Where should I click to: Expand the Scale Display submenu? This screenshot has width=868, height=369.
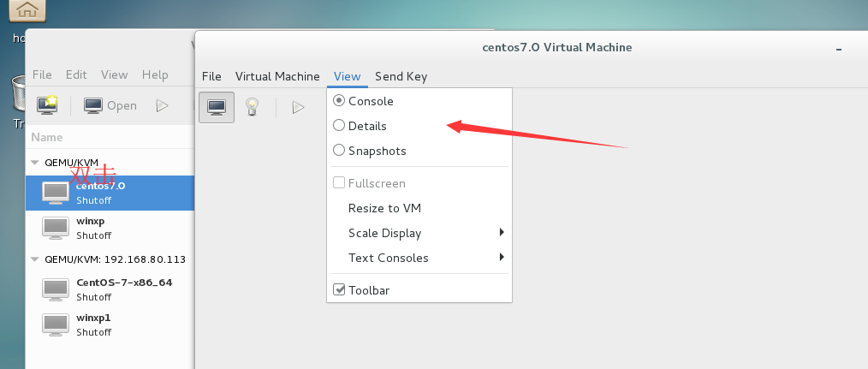coord(419,233)
